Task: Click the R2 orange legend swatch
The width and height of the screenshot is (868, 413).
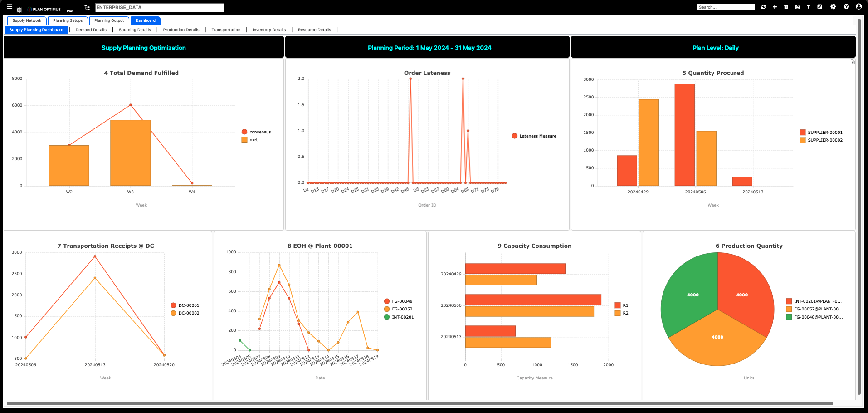Action: [x=618, y=313]
